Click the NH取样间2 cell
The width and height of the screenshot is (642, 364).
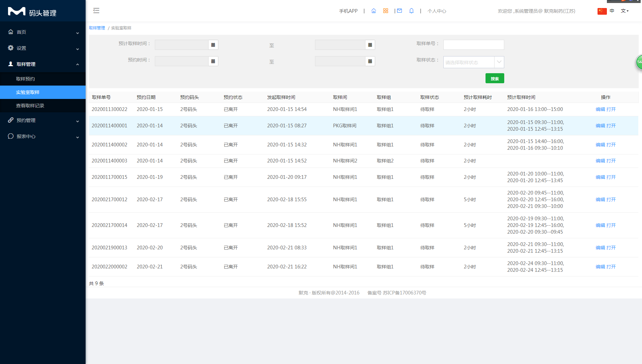[345, 161]
